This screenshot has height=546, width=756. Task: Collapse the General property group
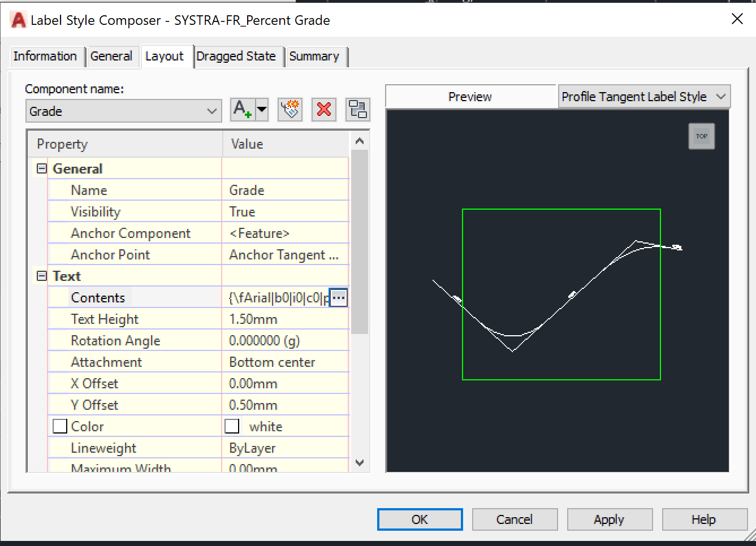point(41,168)
